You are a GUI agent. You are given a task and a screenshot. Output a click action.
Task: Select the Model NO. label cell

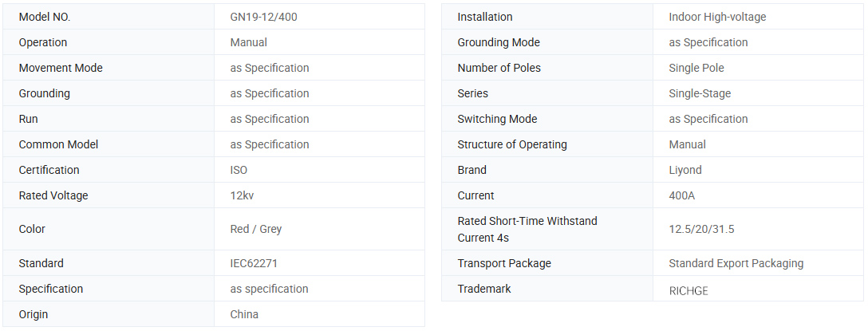[x=45, y=17]
